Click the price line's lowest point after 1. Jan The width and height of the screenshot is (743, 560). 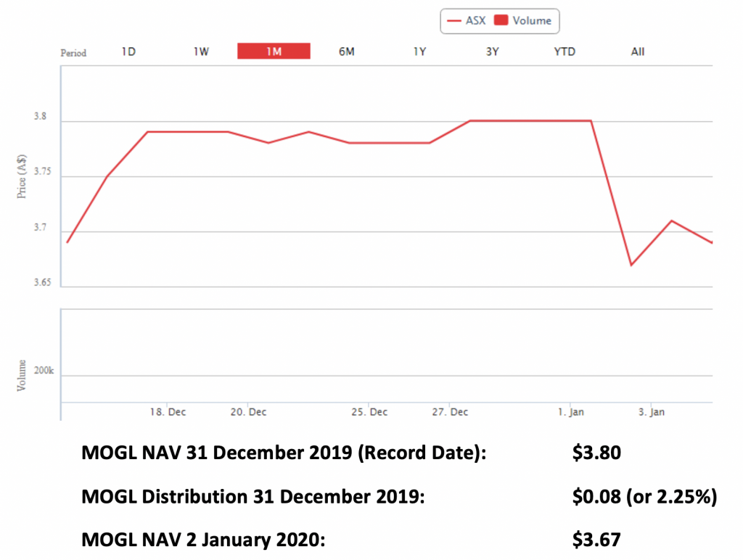tap(631, 265)
